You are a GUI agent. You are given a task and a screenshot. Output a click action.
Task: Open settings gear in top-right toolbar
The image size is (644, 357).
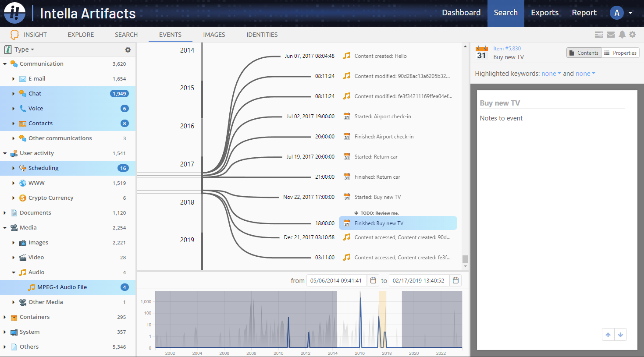click(632, 35)
